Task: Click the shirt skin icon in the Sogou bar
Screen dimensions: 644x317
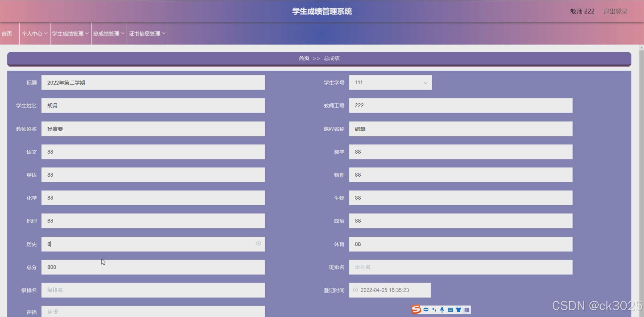Action: click(458, 310)
